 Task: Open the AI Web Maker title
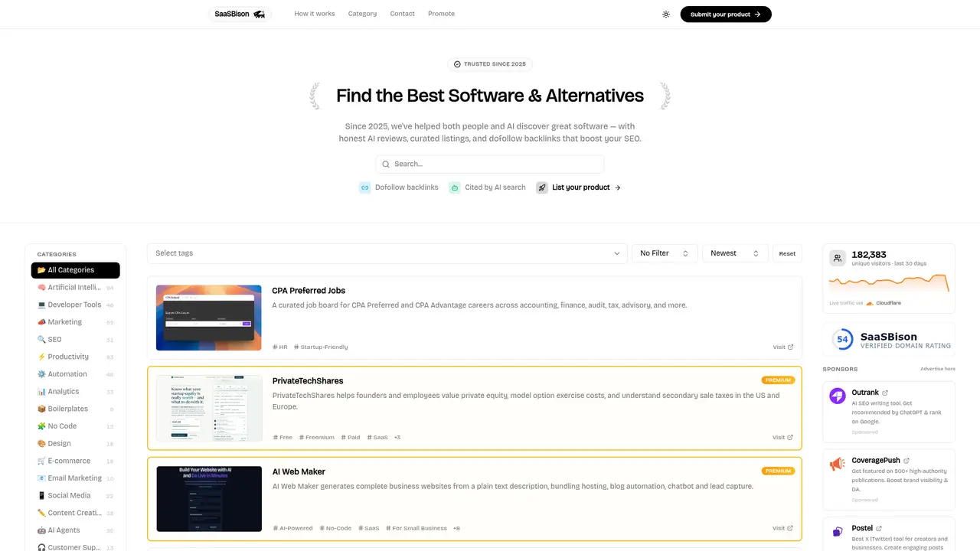point(299,471)
